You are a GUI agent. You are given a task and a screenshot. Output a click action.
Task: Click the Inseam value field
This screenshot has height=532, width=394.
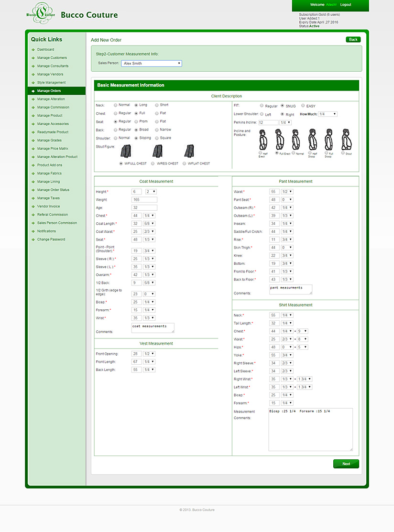(274, 224)
